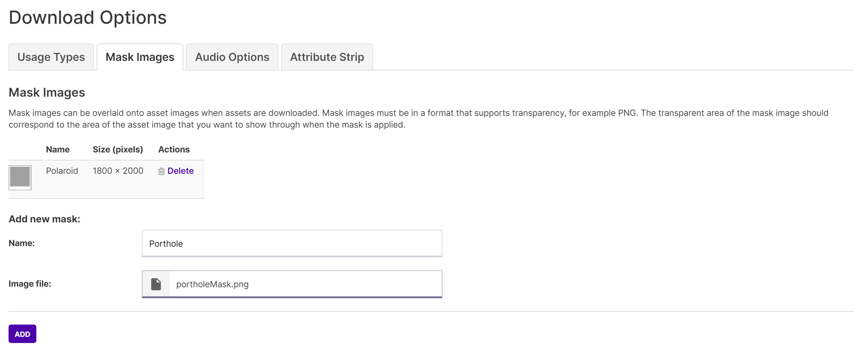Click the Size (pixels) column header
868x351 pixels.
[x=118, y=149]
